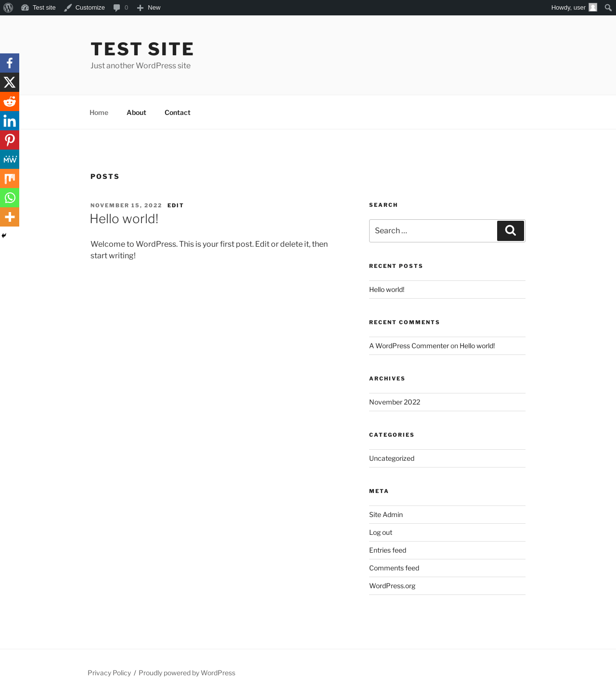The image size is (616, 695).
Task: Share via the Reddit icon
Action: pos(10,101)
